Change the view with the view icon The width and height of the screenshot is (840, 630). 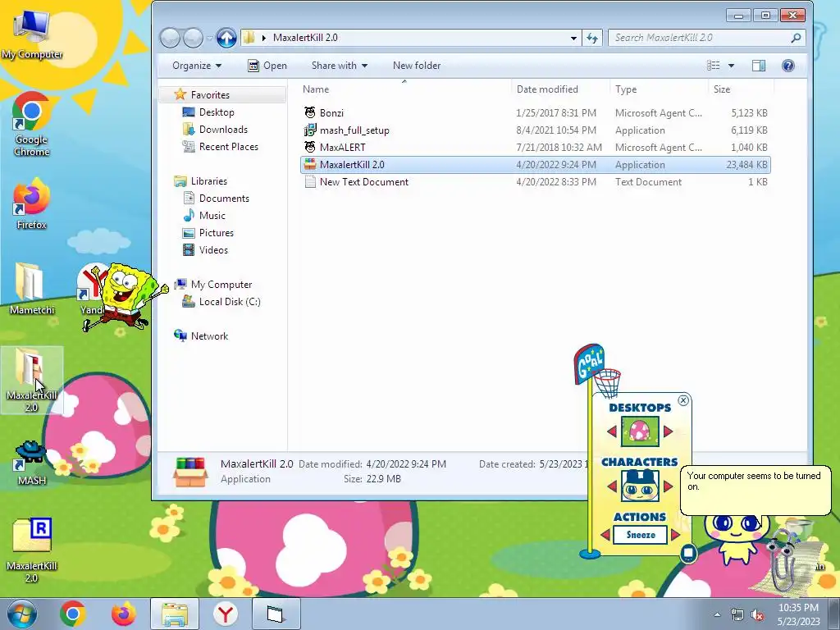point(714,66)
